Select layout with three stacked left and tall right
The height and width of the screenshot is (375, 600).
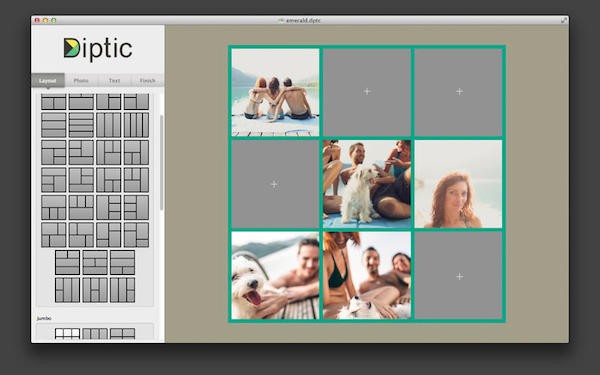136,207
